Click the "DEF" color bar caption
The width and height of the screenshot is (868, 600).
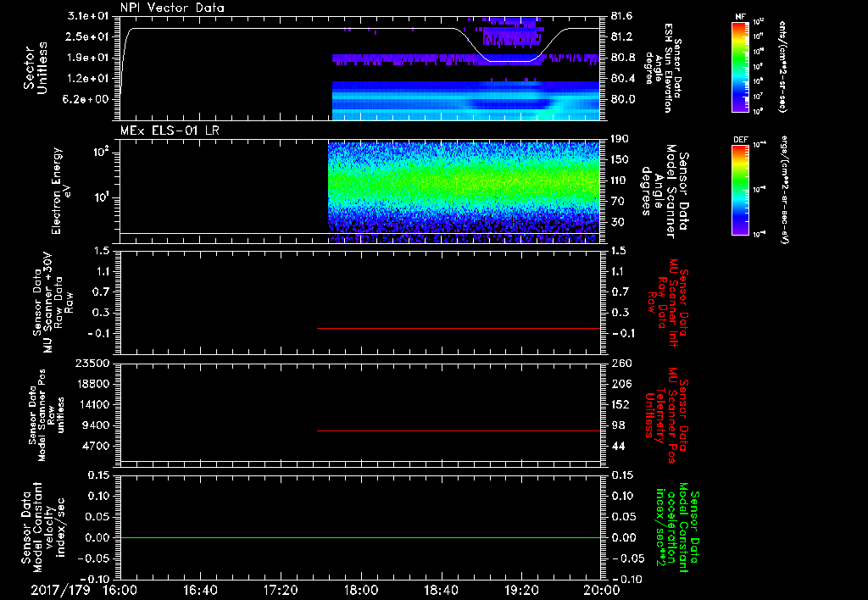[741, 140]
